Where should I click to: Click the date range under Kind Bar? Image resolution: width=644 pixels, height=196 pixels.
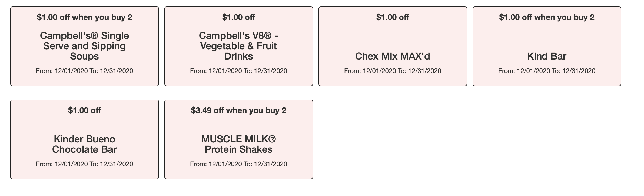point(547,71)
